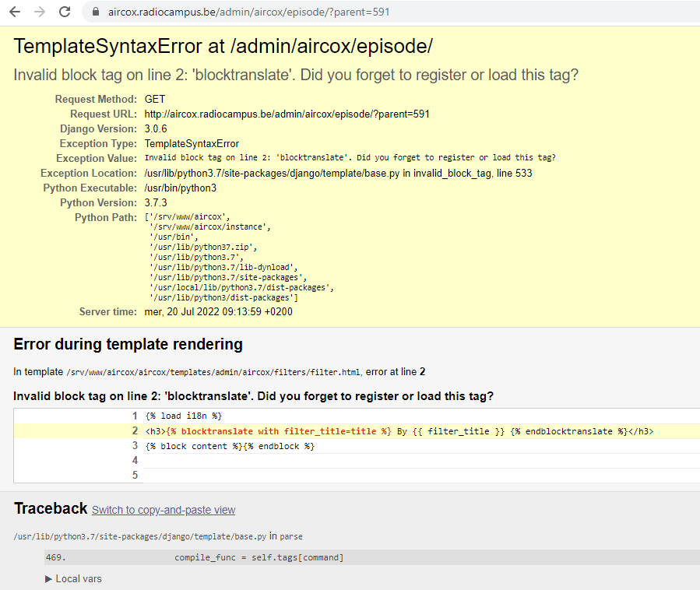
Task: Click the padlock site info icon
Action: tap(97, 12)
